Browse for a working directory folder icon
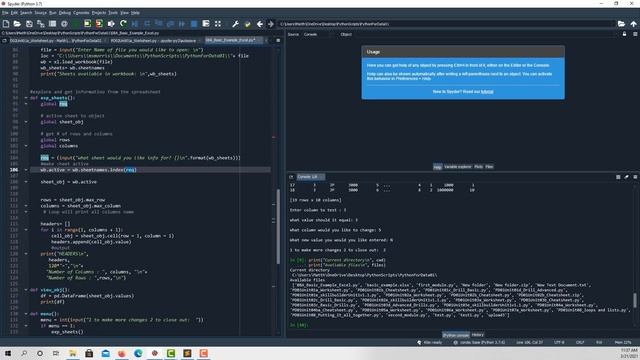The height and width of the screenshot is (360, 640). coord(621,24)
